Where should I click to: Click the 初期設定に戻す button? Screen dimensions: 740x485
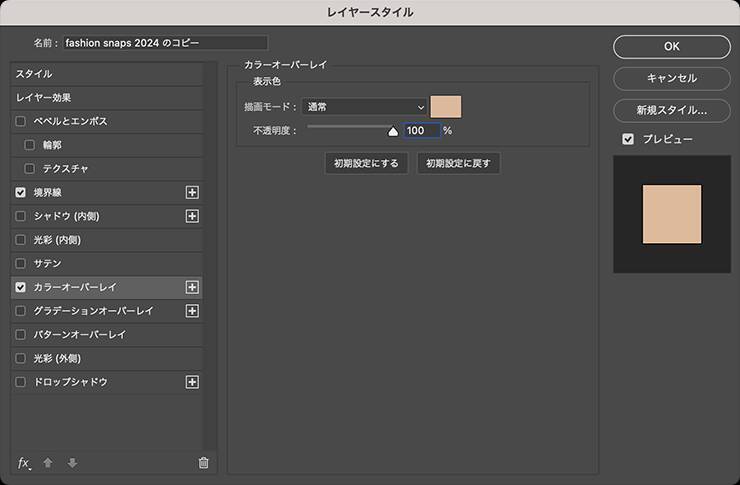pyautogui.click(x=458, y=163)
